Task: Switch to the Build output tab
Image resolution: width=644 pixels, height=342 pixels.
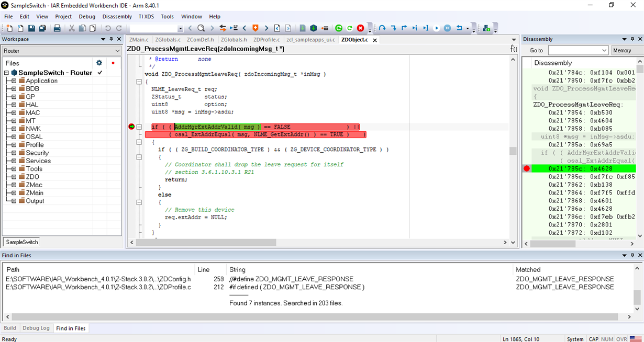Action: 10,328
